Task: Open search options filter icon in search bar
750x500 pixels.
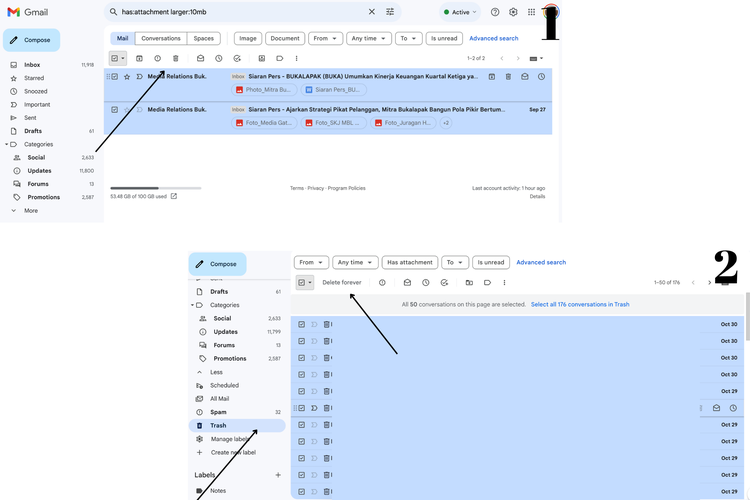Action: pos(390,12)
